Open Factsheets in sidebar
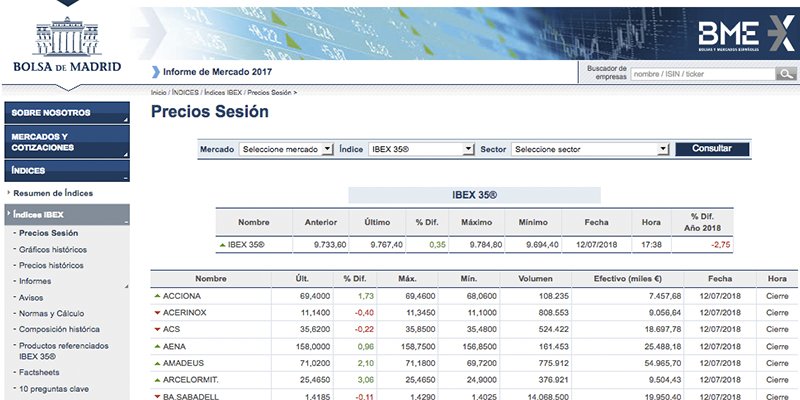800x400 pixels. point(39,372)
